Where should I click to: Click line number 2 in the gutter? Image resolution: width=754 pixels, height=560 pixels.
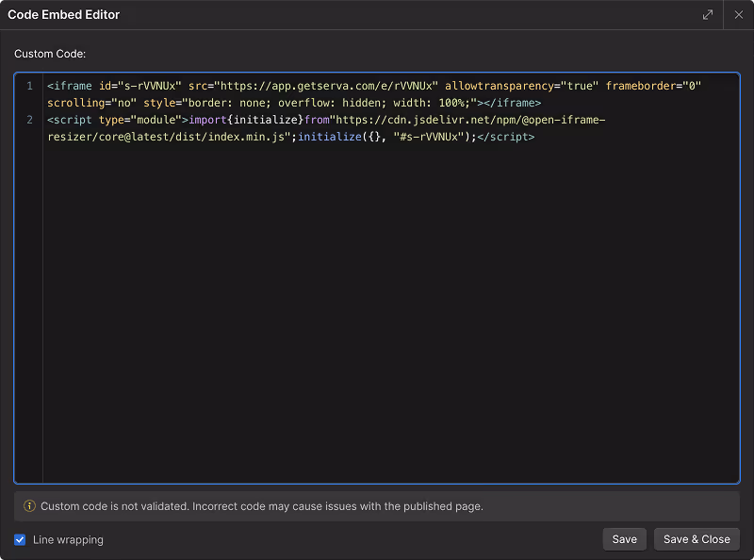[29, 119]
